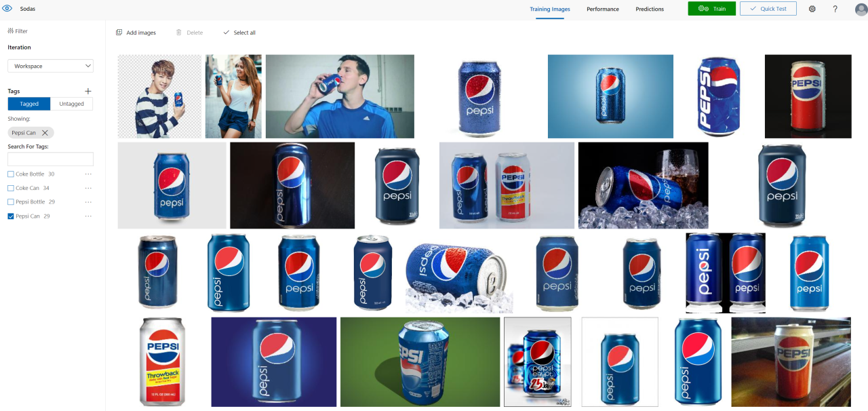
Task: Show Tagged images
Action: (x=29, y=104)
